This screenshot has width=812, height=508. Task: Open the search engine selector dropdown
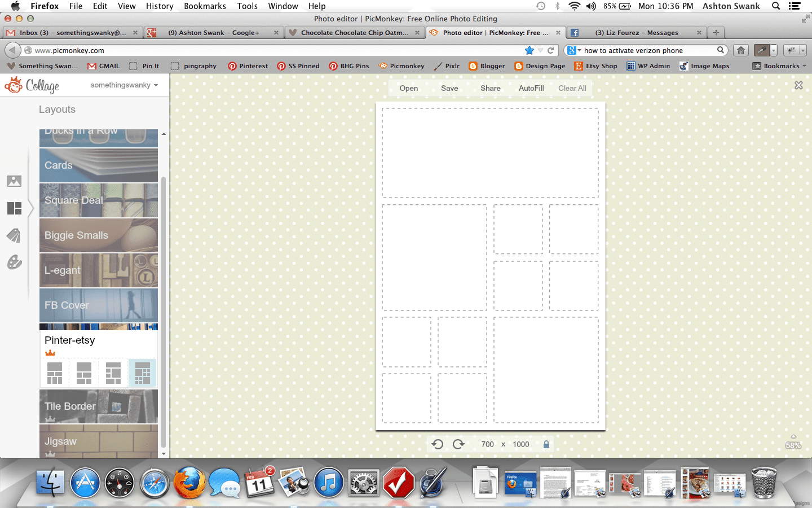click(573, 50)
